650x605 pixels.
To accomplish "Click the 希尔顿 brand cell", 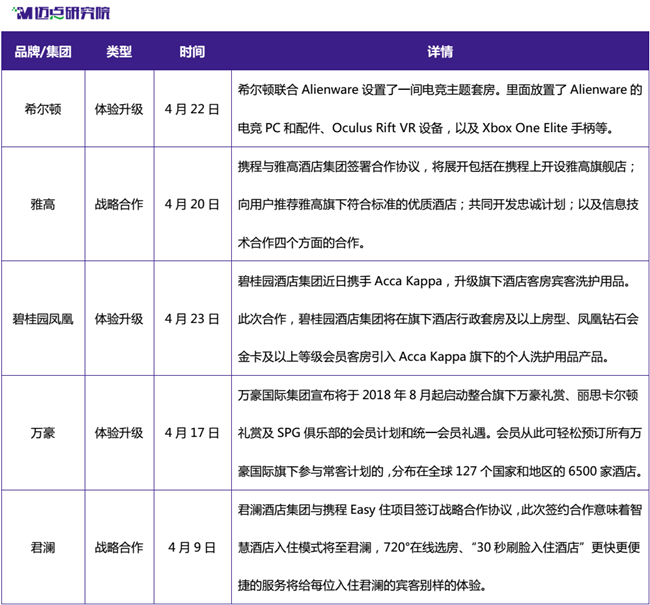I will coord(43,109).
